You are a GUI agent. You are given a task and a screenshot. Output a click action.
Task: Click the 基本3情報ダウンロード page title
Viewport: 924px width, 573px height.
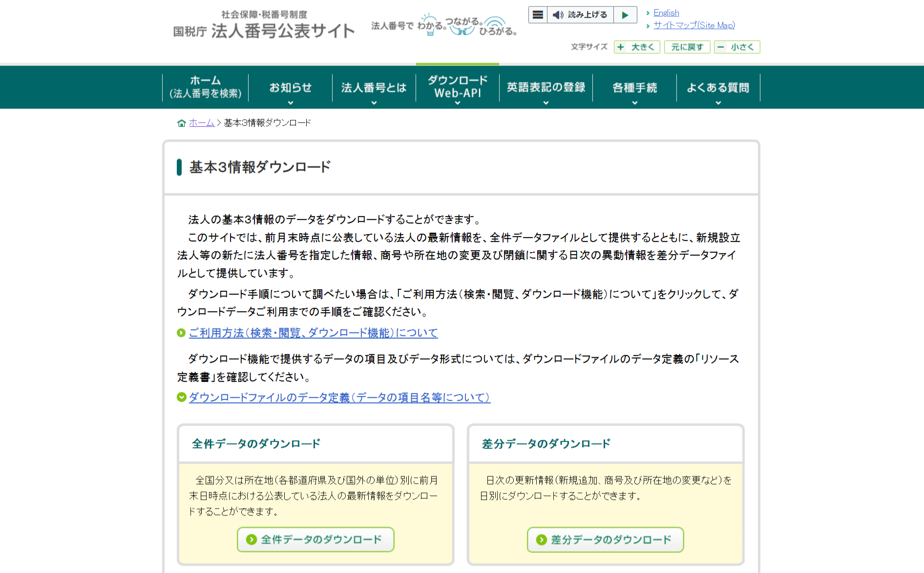[x=260, y=167]
